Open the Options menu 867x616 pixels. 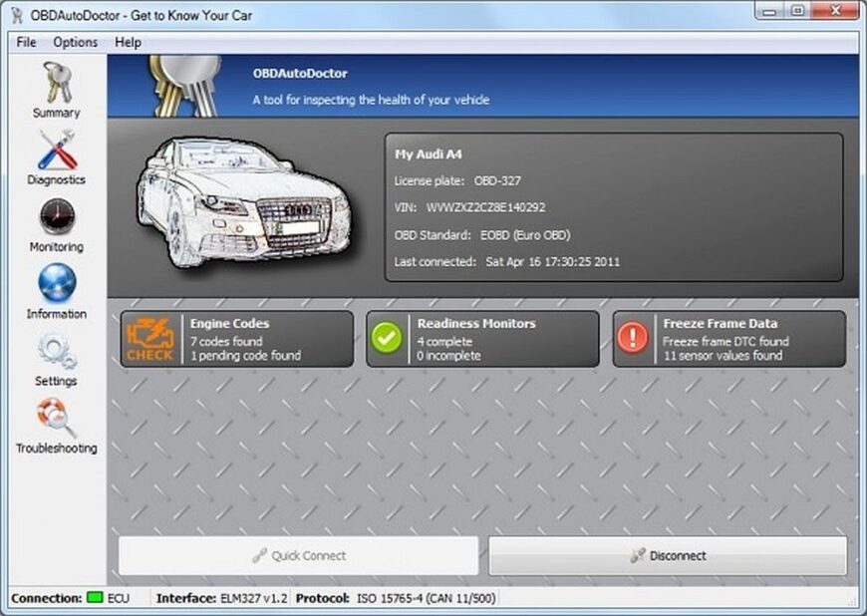pyautogui.click(x=76, y=42)
